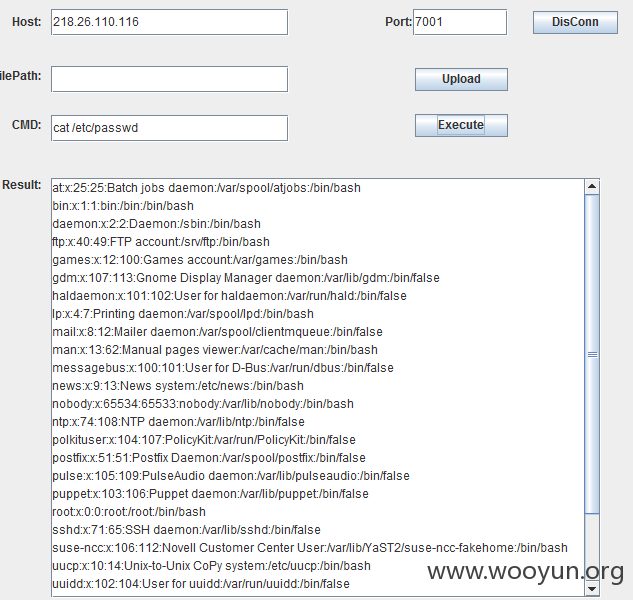Click the DisConn button

tap(575, 22)
